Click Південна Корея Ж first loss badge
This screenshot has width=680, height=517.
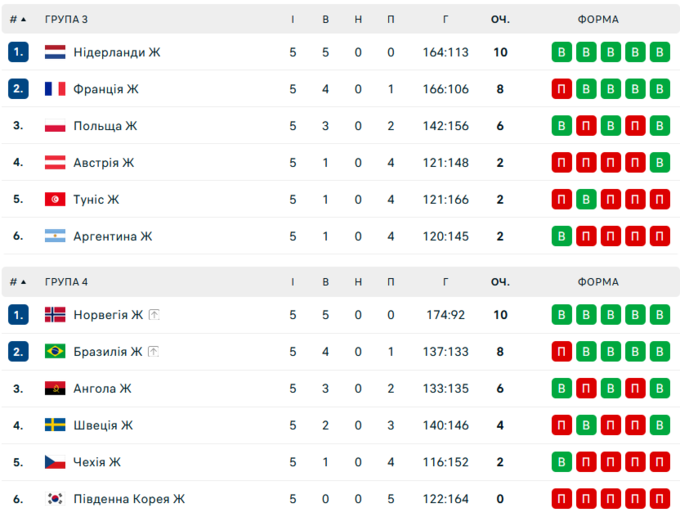pyautogui.click(x=562, y=499)
